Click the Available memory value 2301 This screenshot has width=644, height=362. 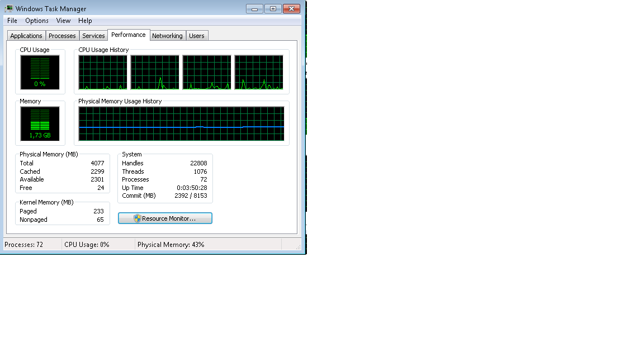pos(97,179)
